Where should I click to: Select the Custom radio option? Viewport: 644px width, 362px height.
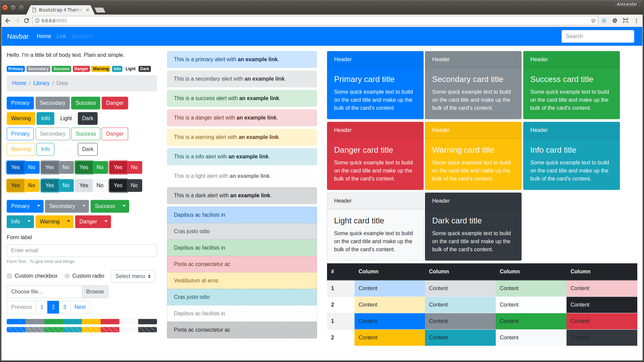click(x=67, y=276)
